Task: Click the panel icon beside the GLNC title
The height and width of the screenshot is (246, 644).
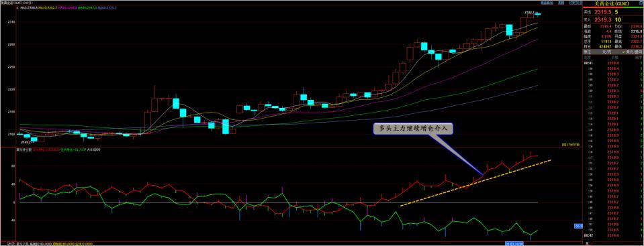Action: point(641,3)
